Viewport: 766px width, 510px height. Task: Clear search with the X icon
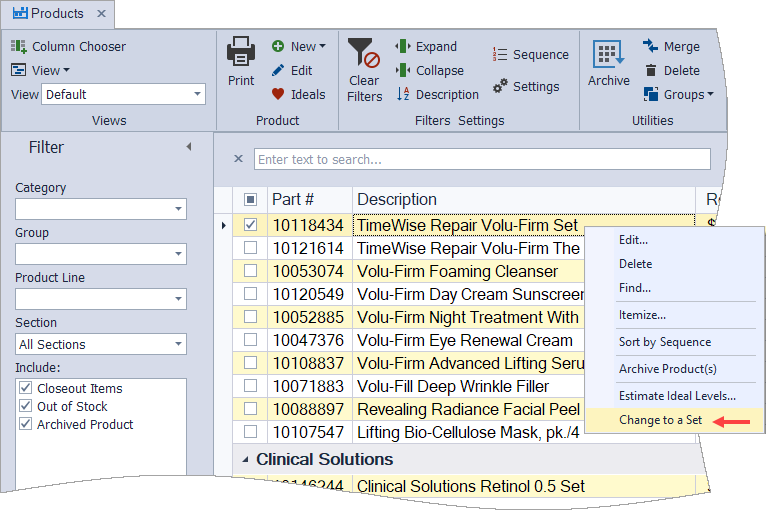238,159
